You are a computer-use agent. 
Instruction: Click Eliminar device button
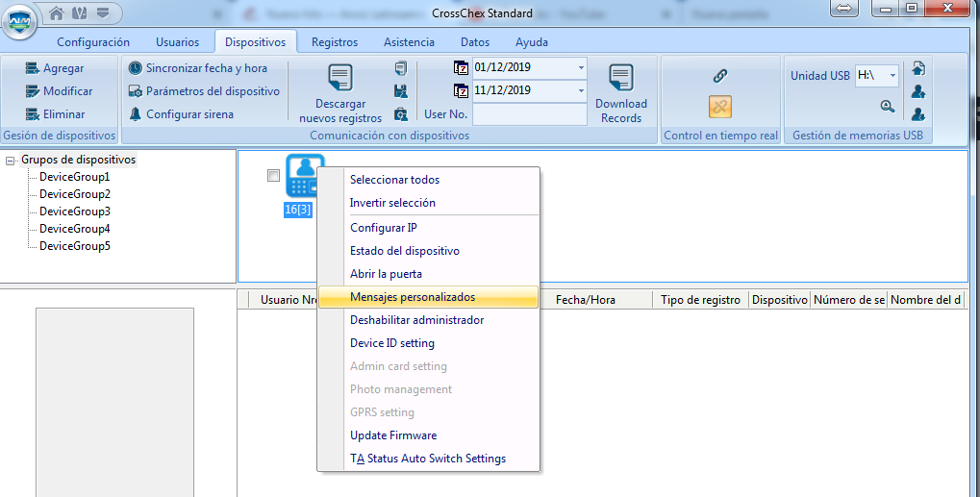pos(55,114)
